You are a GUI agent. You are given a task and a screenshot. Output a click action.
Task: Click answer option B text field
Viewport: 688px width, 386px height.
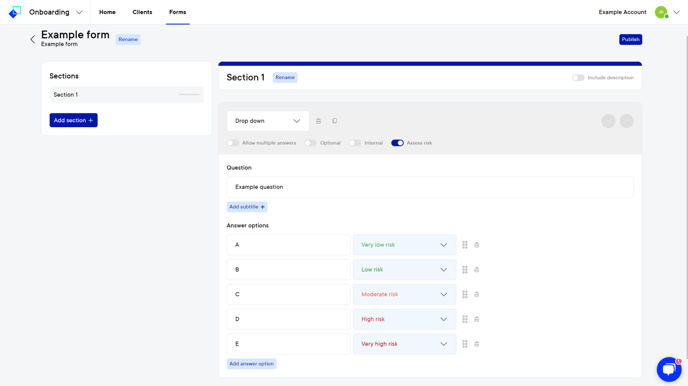[x=288, y=270]
